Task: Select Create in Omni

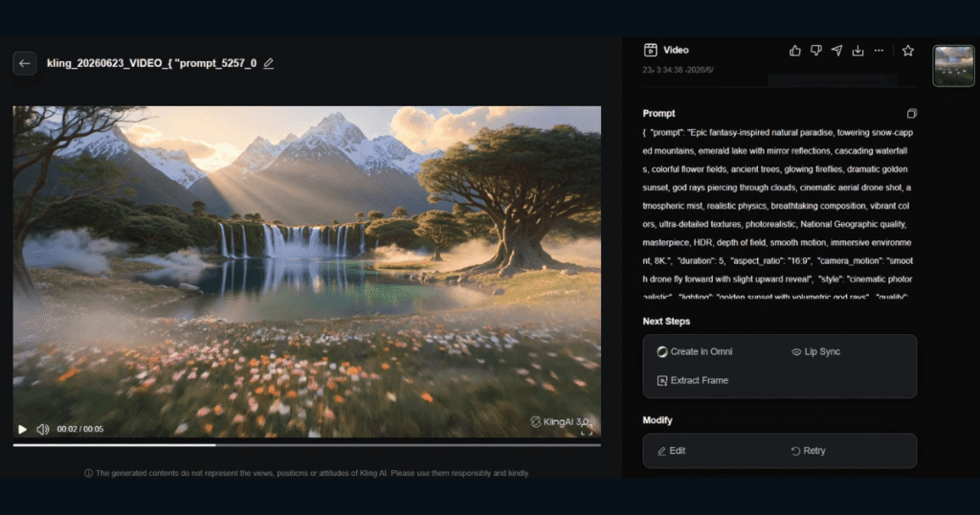Action: tap(695, 352)
